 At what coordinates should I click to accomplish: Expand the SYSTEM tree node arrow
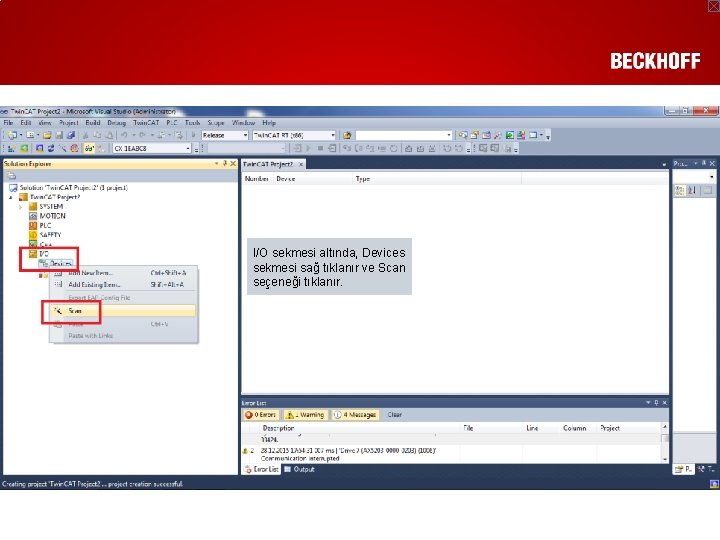pos(20,207)
